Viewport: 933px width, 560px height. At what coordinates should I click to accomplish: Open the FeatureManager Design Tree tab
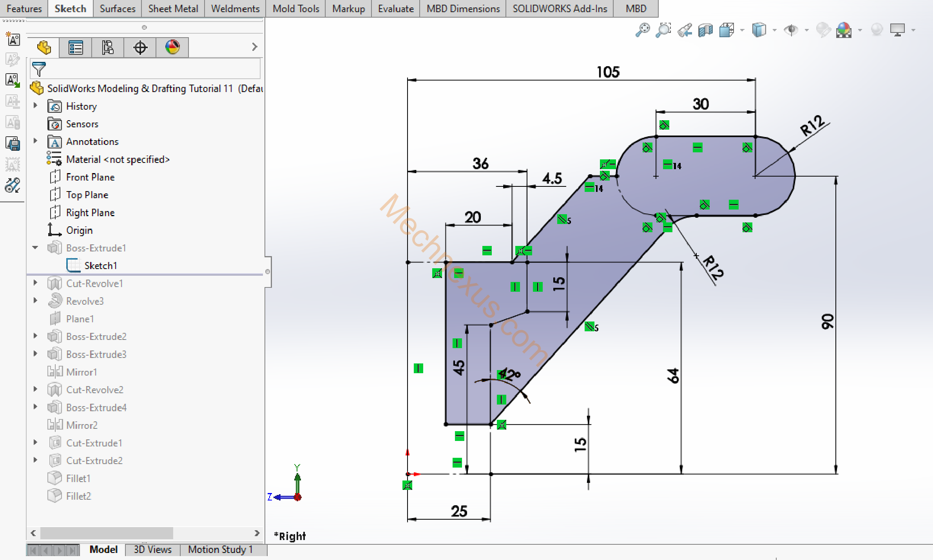(x=44, y=47)
